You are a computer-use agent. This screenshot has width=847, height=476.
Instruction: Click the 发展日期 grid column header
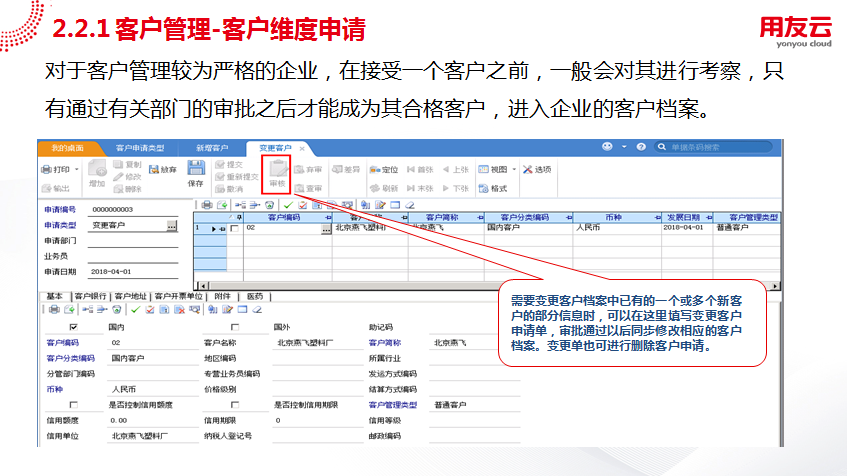687,217
